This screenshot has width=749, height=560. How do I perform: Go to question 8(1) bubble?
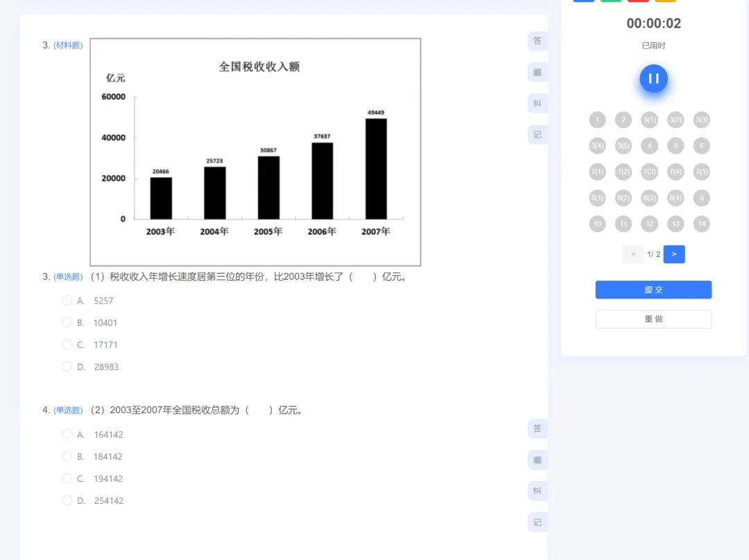pos(597,198)
